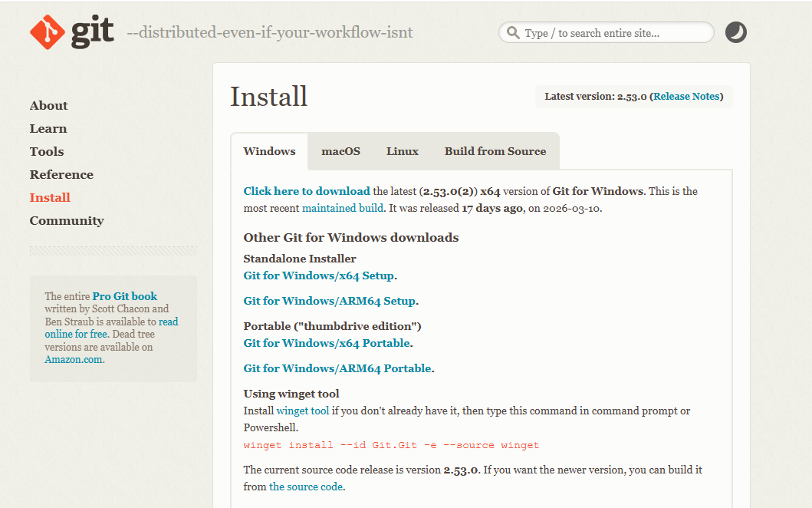Click the '--distributed-even-if-your-workflow-isnt' tagline
Screen dimensions: 812x508
coord(270,33)
